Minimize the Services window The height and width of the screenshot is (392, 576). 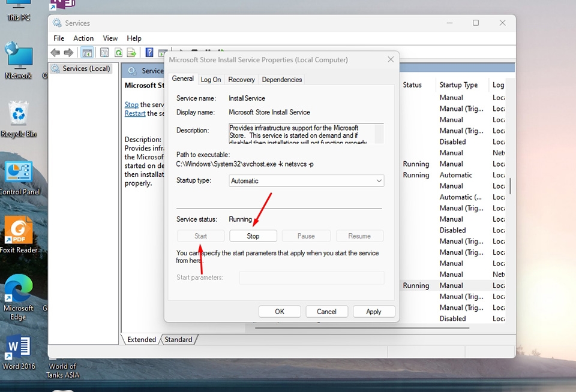pyautogui.click(x=449, y=23)
